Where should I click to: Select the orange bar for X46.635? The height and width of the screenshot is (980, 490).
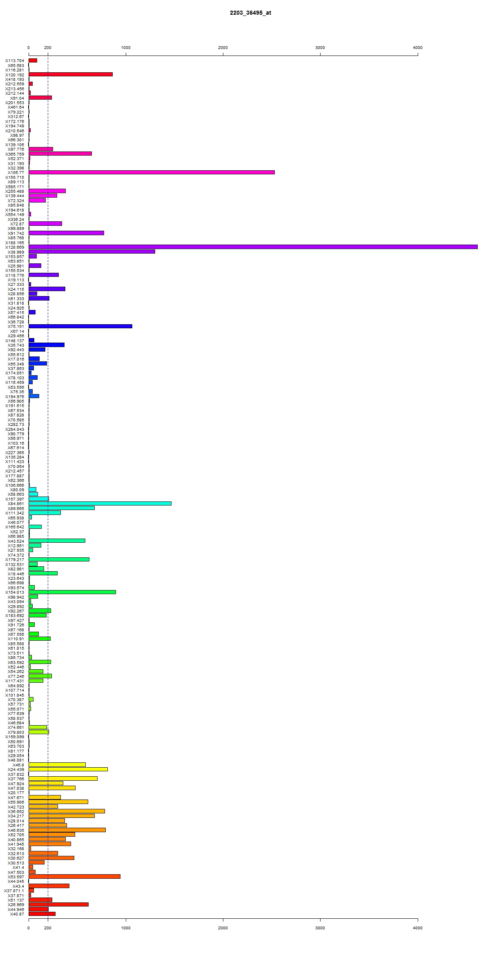pyautogui.click(x=67, y=830)
